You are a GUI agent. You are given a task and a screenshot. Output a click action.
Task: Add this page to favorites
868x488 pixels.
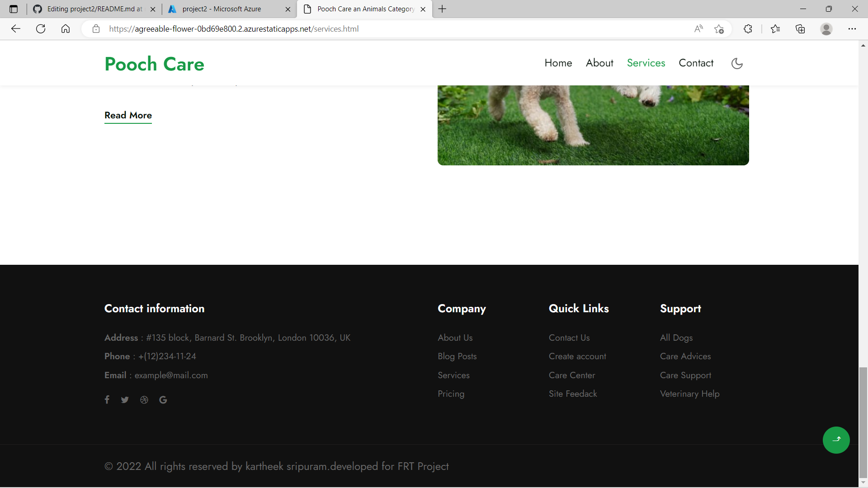pos(719,28)
